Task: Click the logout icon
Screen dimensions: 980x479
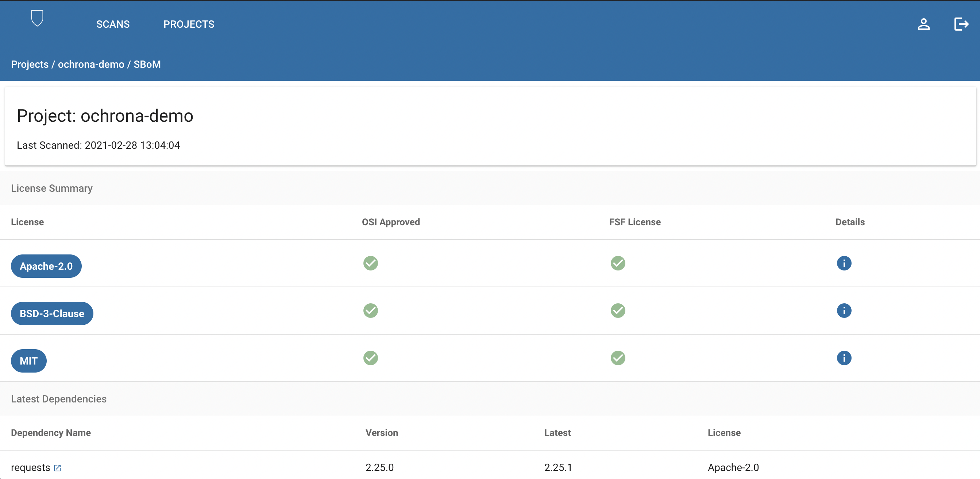Action: [961, 24]
